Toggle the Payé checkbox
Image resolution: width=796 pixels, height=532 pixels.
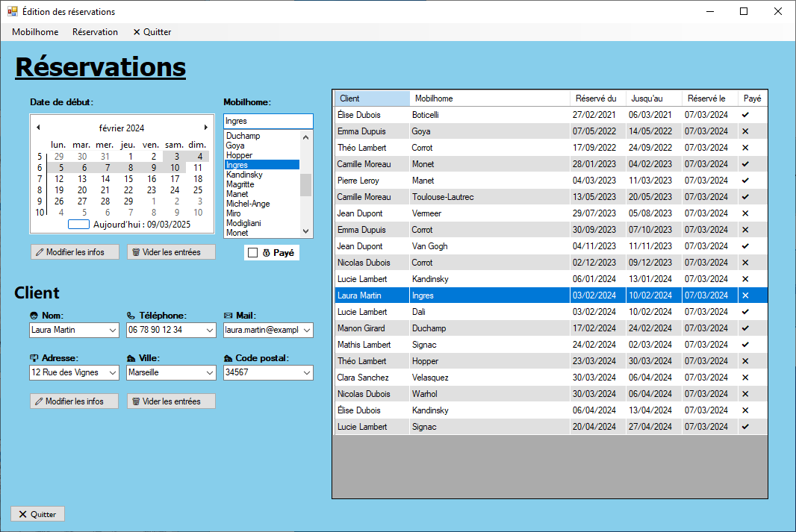[253, 253]
